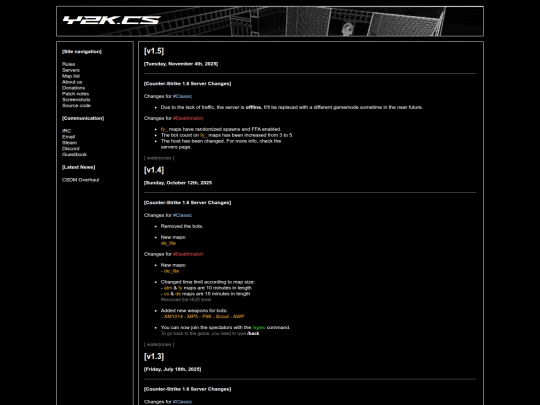Click the waterjones signature under v1.5
The width and height of the screenshot is (540, 405).
point(159,158)
